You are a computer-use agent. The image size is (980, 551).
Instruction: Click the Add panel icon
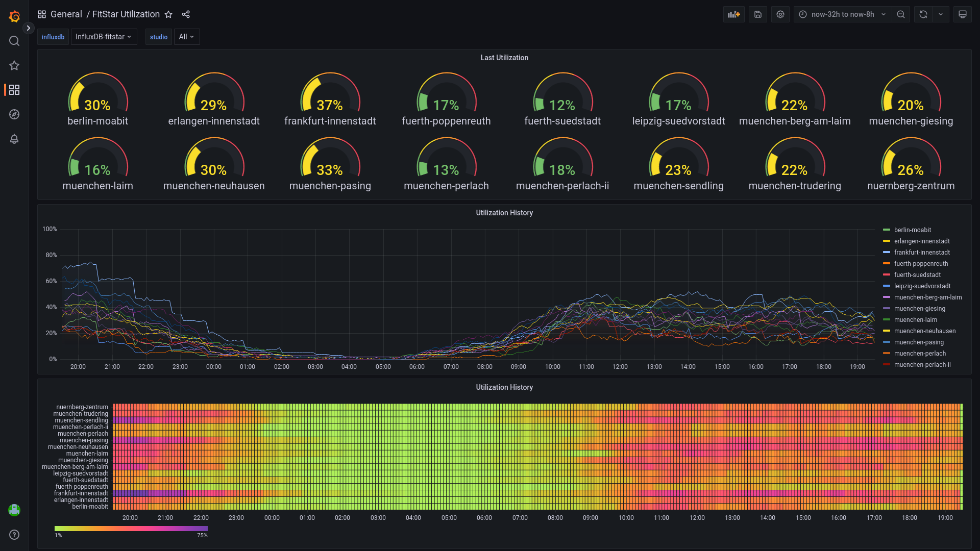(733, 14)
